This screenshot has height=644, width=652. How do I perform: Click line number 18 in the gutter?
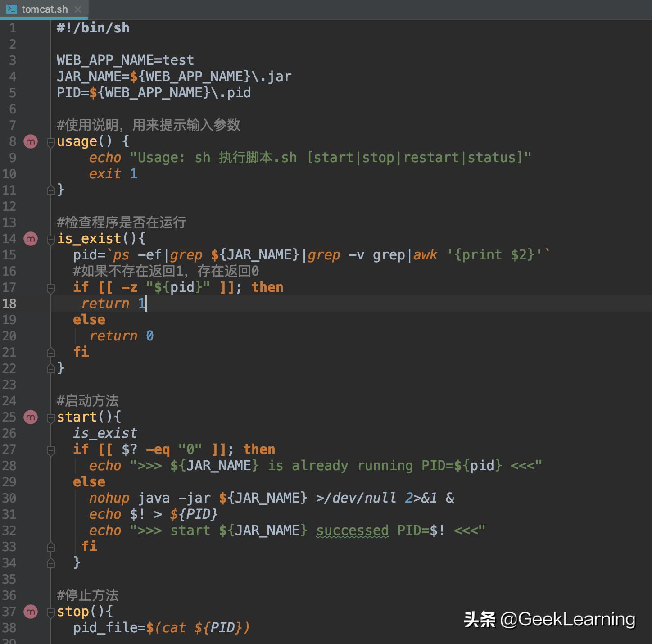(x=9, y=304)
